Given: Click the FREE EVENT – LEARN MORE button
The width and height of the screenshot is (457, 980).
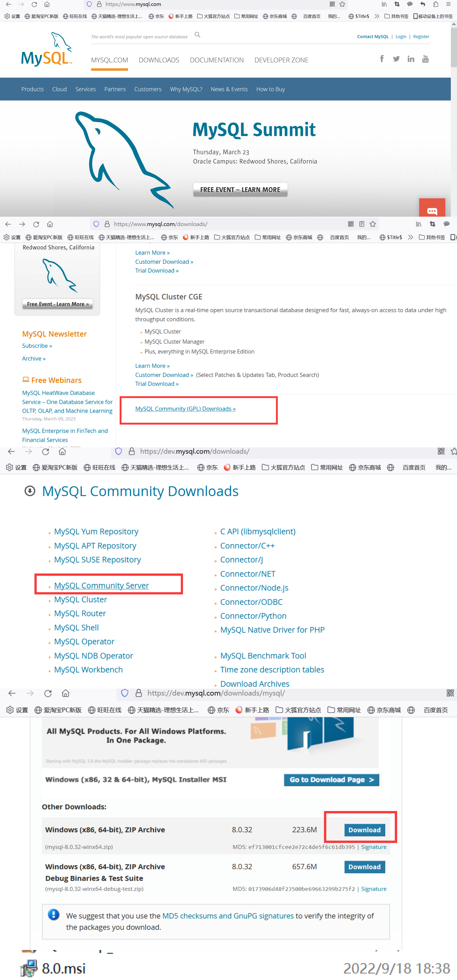Looking at the screenshot, I should click(x=240, y=190).
